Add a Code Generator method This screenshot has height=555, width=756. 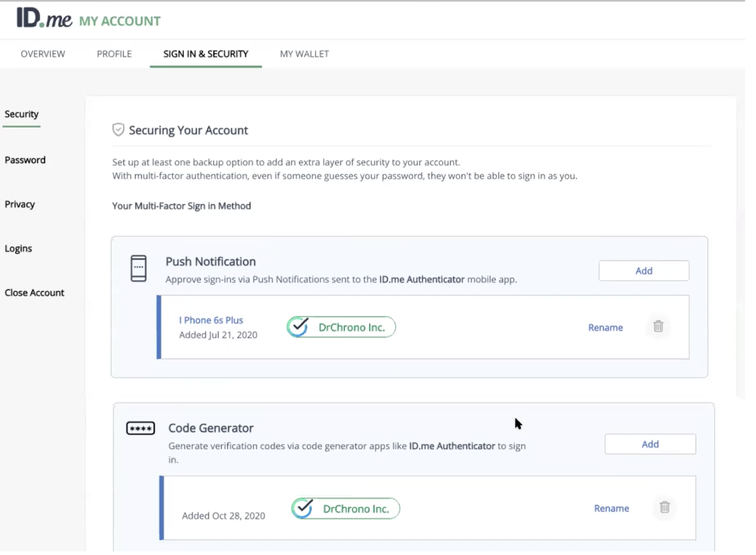tap(650, 444)
